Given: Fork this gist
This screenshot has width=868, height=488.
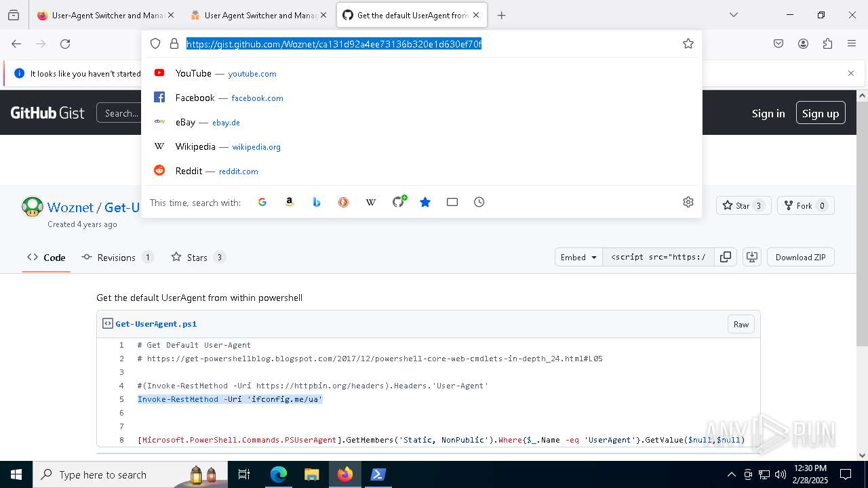Looking at the screenshot, I should click(x=806, y=205).
